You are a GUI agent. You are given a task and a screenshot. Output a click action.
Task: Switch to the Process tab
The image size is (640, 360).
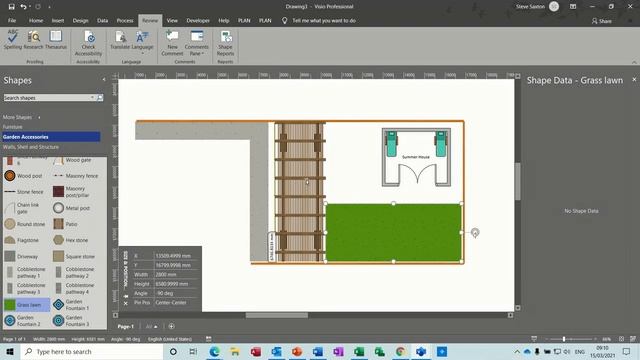125,20
